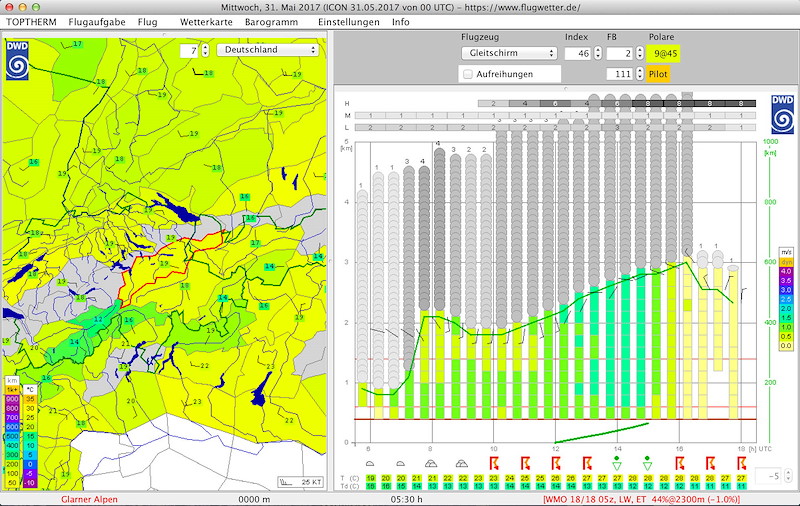Open the Gleitschirm aircraft dropdown
This screenshot has width=800, height=506.
click(x=509, y=53)
